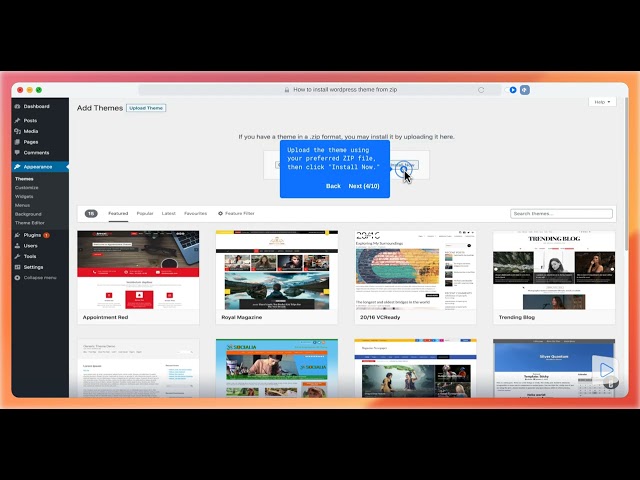Image resolution: width=640 pixels, height=480 pixels.
Task: Open the Comments section
Action: [x=36, y=153]
